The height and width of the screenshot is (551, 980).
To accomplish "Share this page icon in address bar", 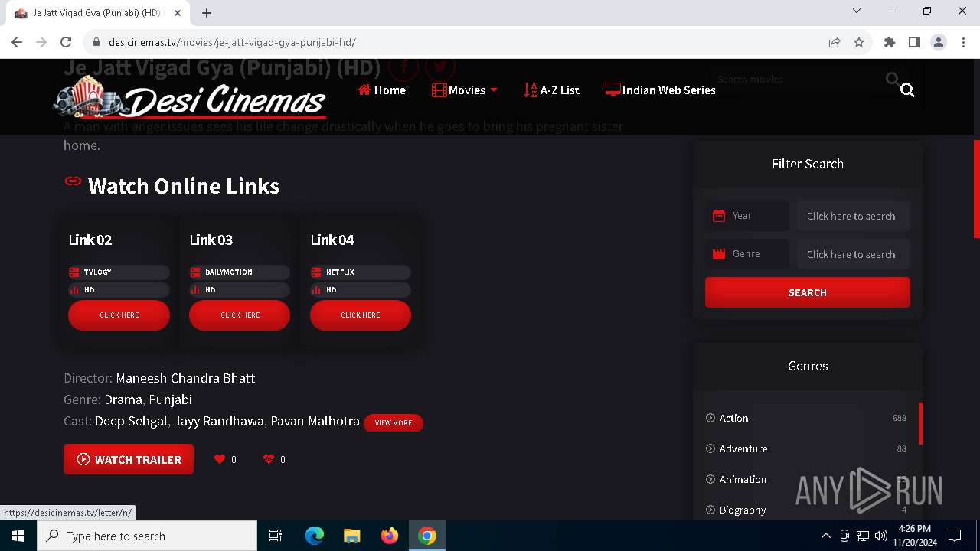I will point(835,43).
